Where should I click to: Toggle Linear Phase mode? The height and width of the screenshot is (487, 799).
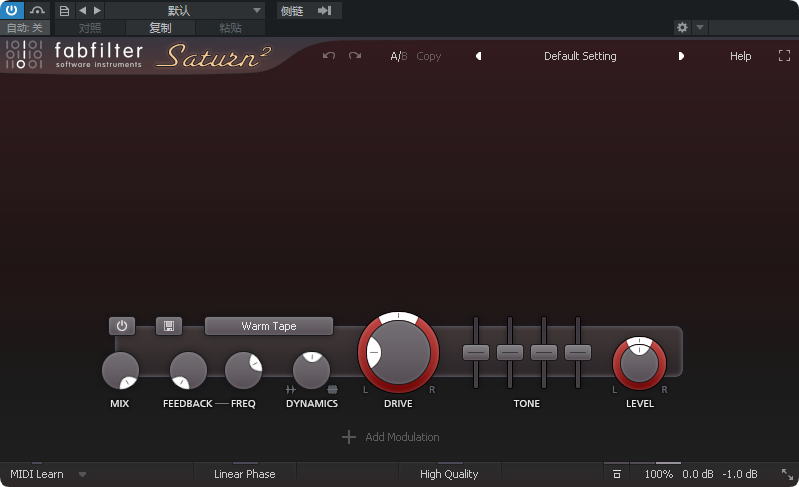[245, 474]
